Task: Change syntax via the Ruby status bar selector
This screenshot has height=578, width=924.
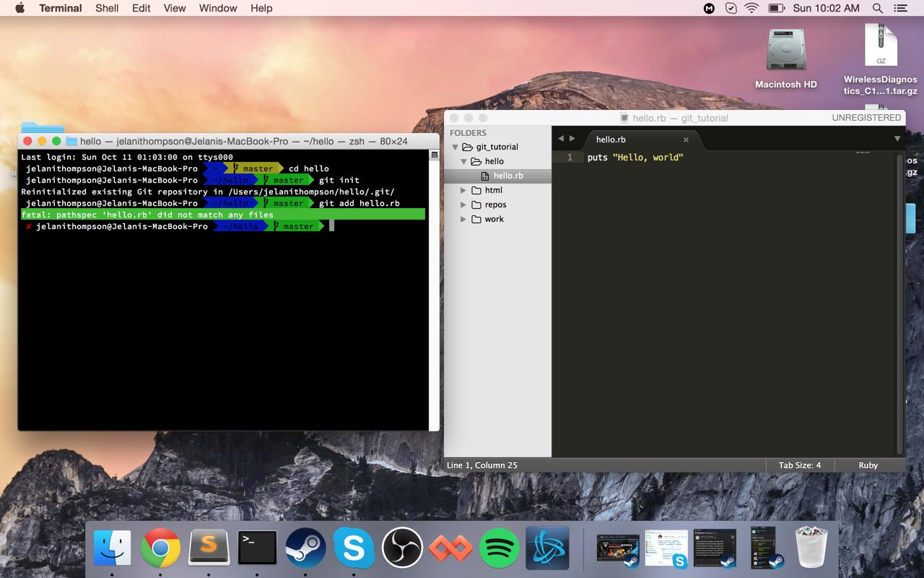Action: tap(868, 465)
